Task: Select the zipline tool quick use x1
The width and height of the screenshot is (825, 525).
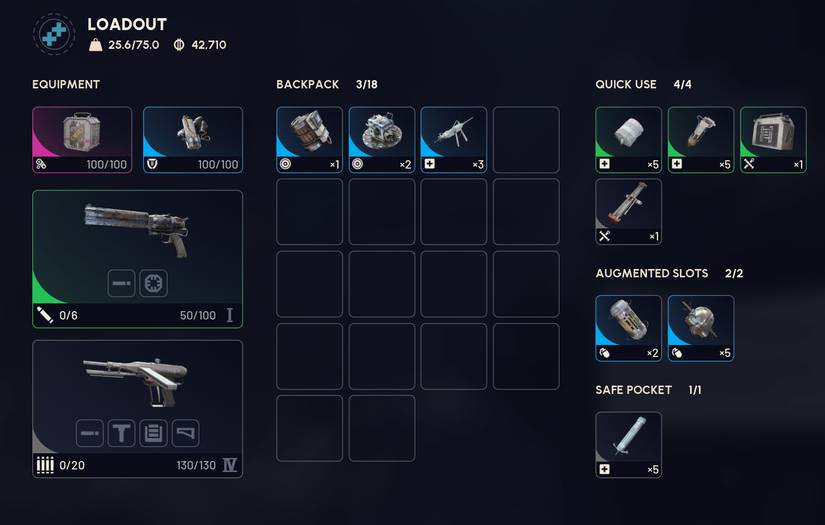Action: click(x=629, y=212)
